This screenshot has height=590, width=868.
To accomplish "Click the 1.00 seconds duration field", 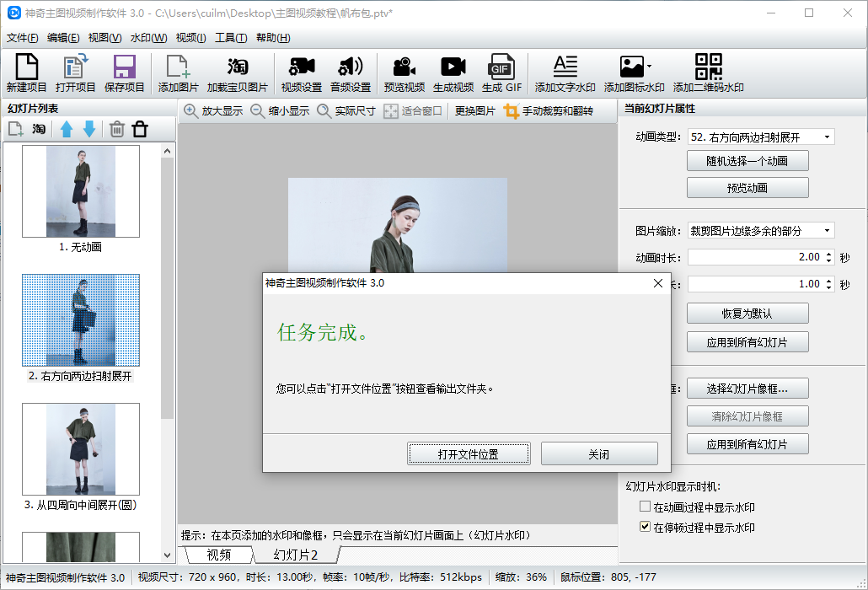I will 756,284.
